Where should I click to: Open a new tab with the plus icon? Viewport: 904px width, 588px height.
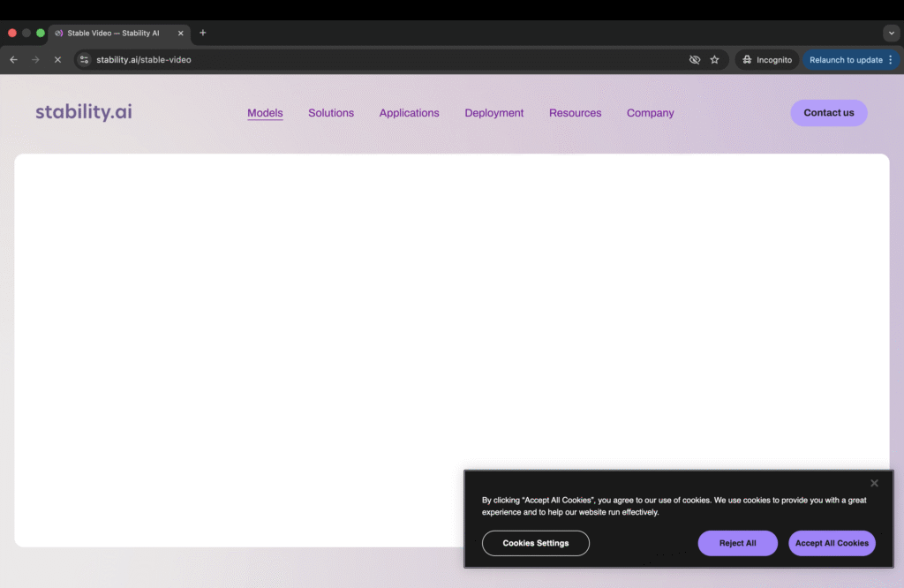(203, 33)
